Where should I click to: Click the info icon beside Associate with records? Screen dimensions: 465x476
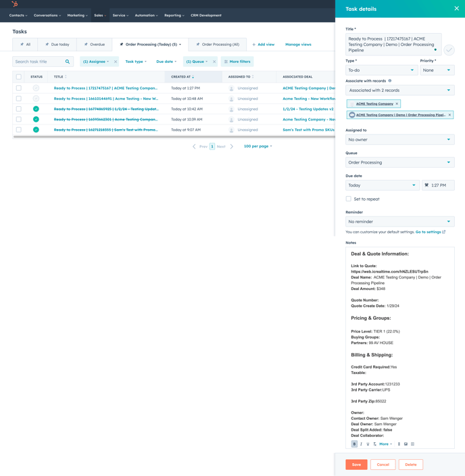[390, 80]
